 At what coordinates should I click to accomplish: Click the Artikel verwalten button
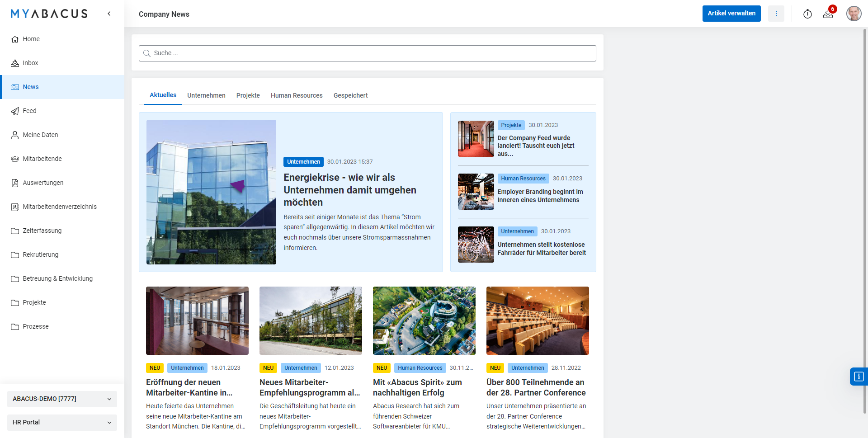(731, 14)
